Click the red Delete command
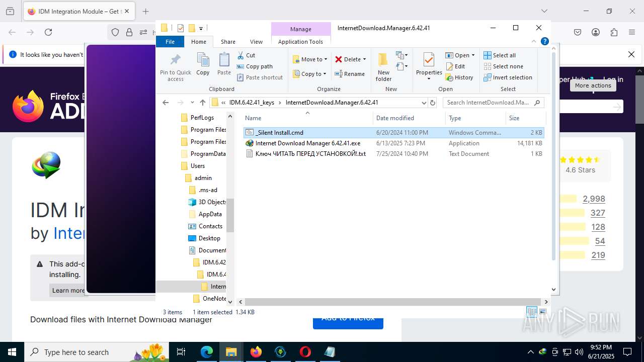The image size is (644, 362). [x=351, y=59]
